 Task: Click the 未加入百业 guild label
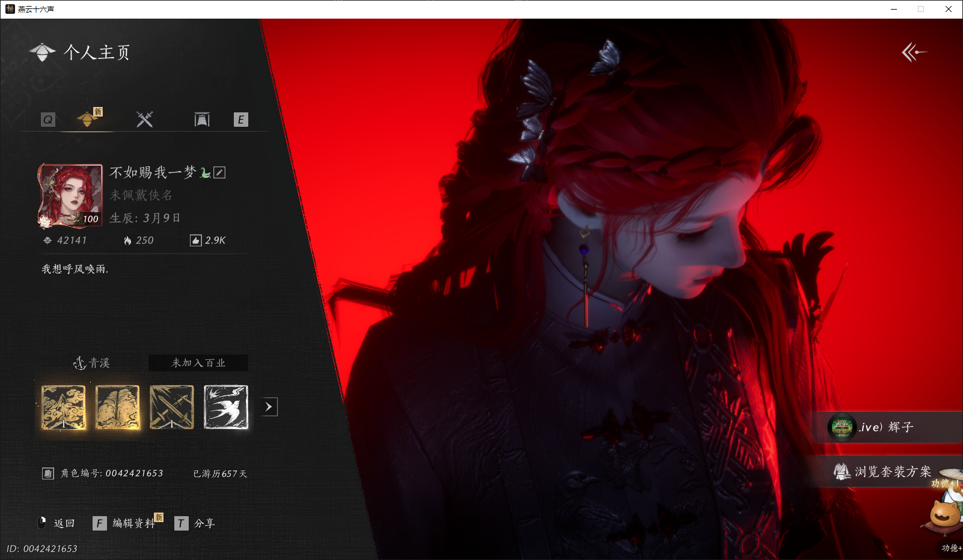coord(198,363)
